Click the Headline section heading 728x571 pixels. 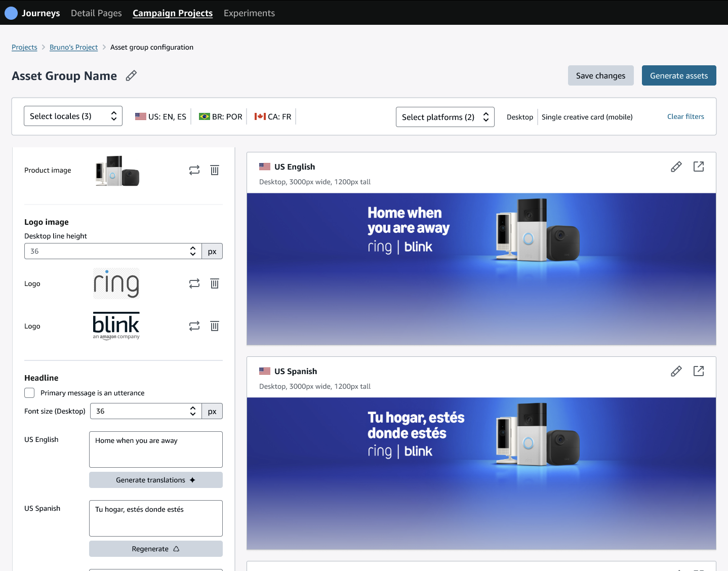42,378
